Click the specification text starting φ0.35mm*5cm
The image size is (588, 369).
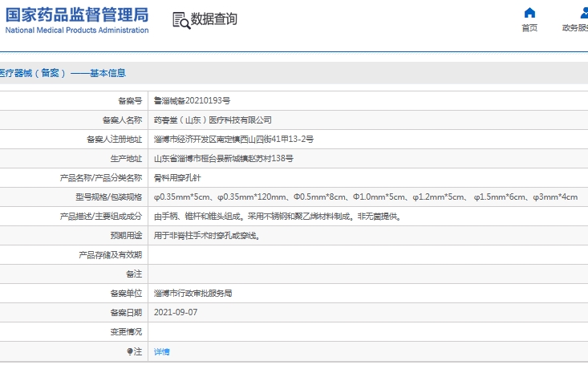click(x=366, y=197)
